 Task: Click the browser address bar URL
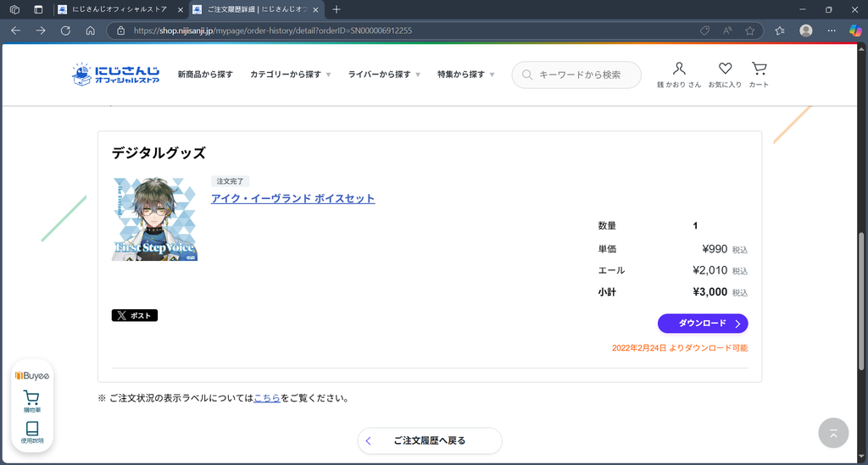click(272, 30)
